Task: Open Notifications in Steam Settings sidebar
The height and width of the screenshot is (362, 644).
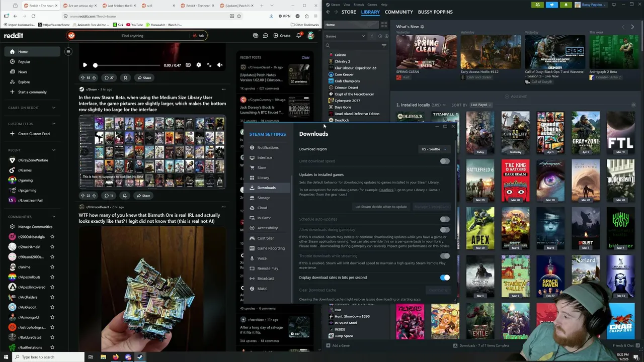Action: point(268,147)
